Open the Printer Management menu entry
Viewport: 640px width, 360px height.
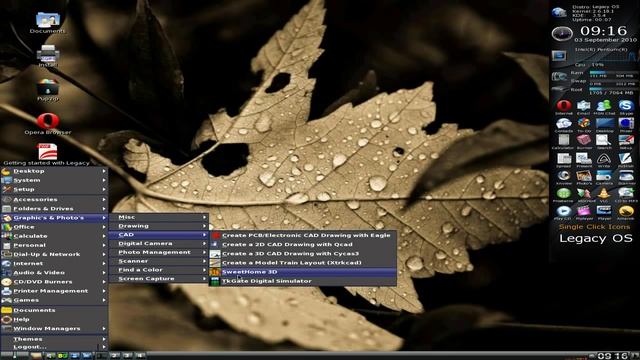click(x=54, y=291)
